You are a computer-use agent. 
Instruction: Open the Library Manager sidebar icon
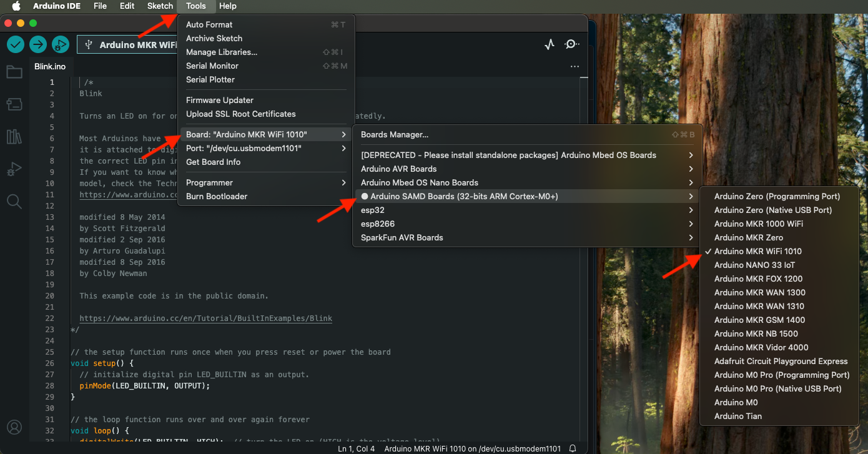tap(14, 136)
